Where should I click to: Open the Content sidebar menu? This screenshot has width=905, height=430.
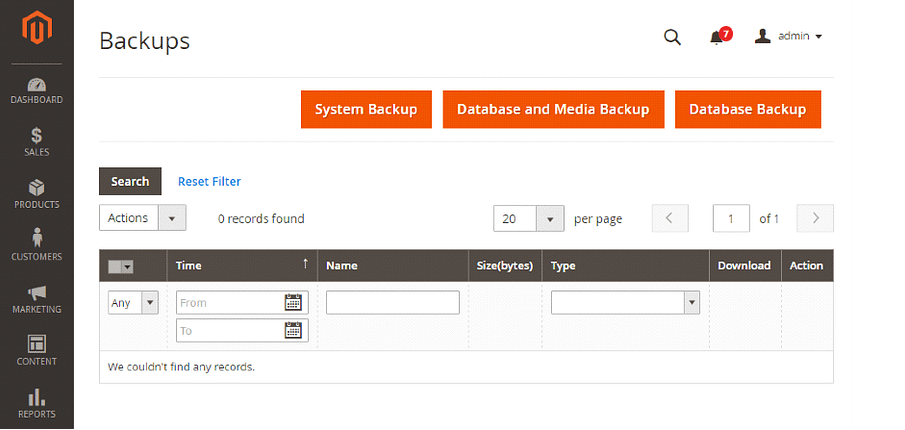coord(36,351)
